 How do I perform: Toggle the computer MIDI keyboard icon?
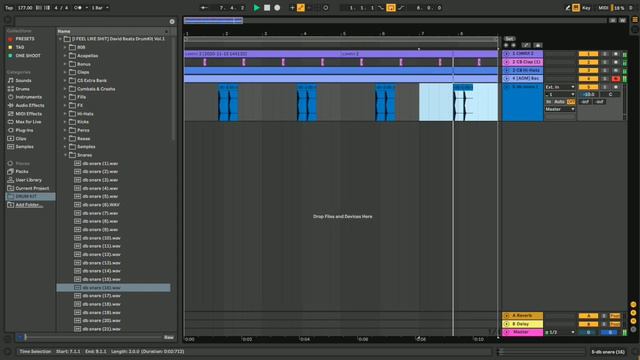click(576, 8)
